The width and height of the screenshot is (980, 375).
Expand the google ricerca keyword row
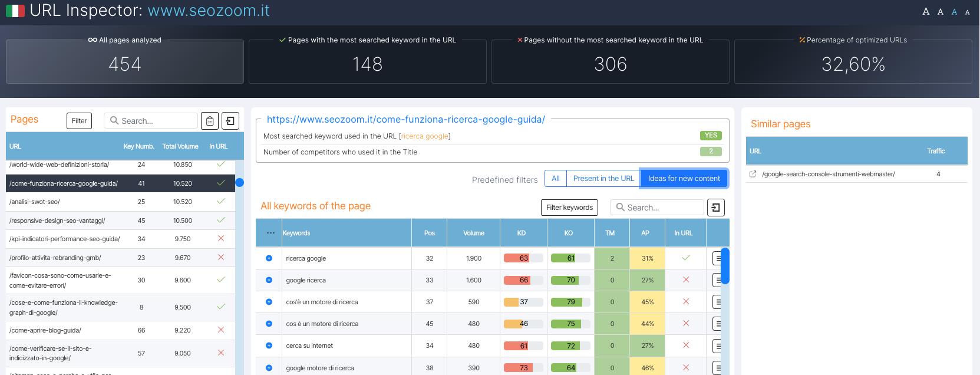tap(269, 280)
